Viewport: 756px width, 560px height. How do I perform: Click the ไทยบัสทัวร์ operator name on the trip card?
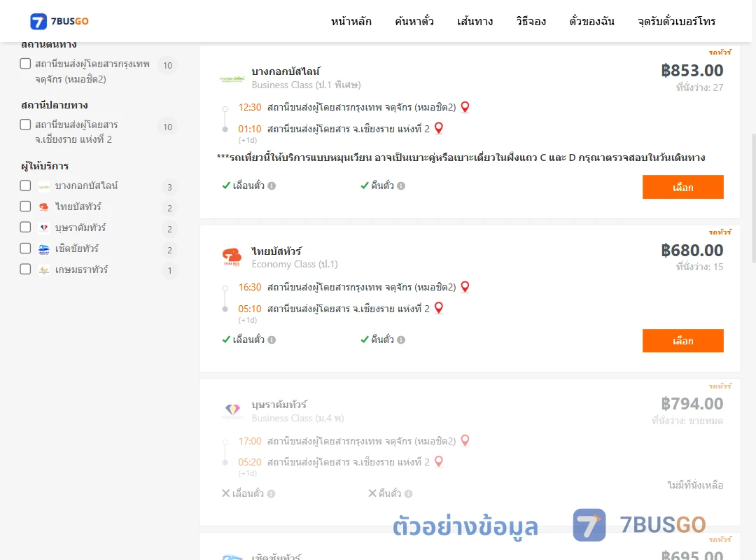tap(276, 251)
